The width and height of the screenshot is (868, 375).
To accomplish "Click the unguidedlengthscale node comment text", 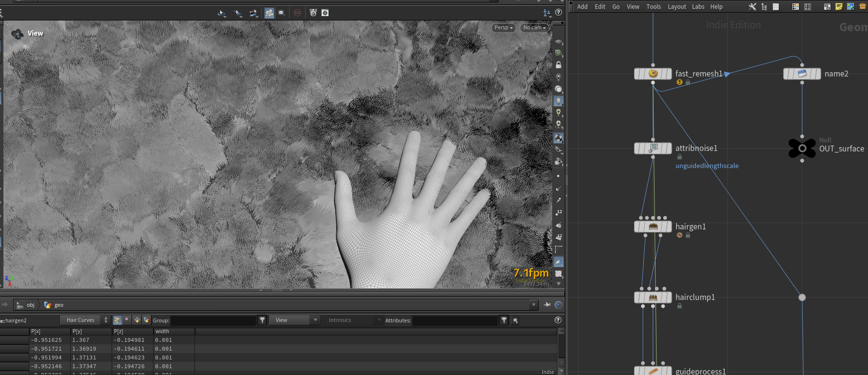I will pyautogui.click(x=707, y=166).
